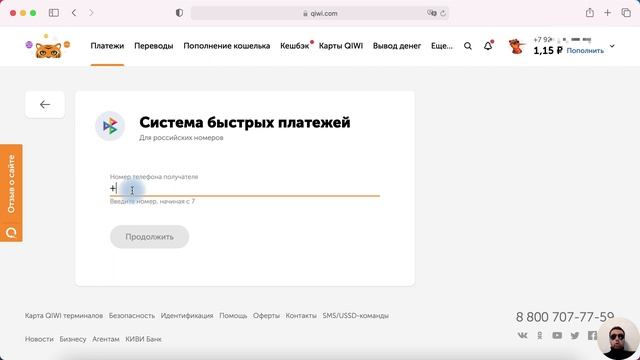Reload the page with refresh icon
Screen dimensions: 640x360
(443, 13)
